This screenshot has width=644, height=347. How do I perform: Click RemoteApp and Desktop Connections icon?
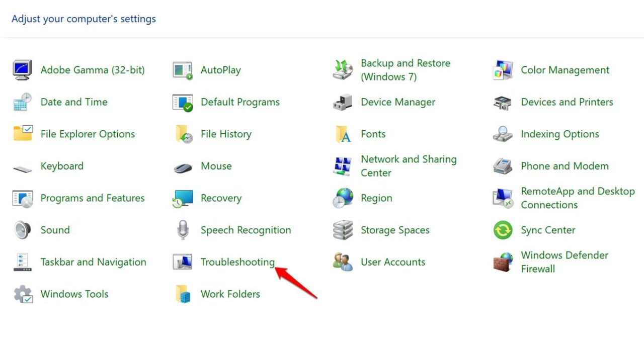pos(503,198)
